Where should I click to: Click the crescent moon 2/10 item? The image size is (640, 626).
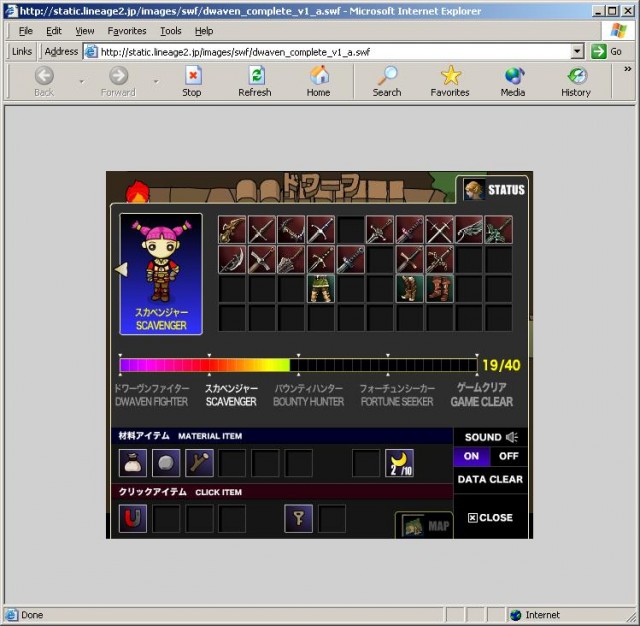click(399, 463)
